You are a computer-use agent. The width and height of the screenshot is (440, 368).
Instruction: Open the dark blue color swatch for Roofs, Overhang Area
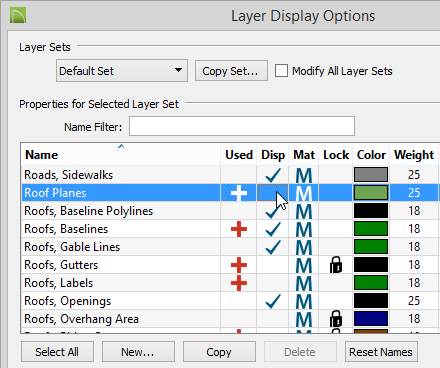coord(371,319)
